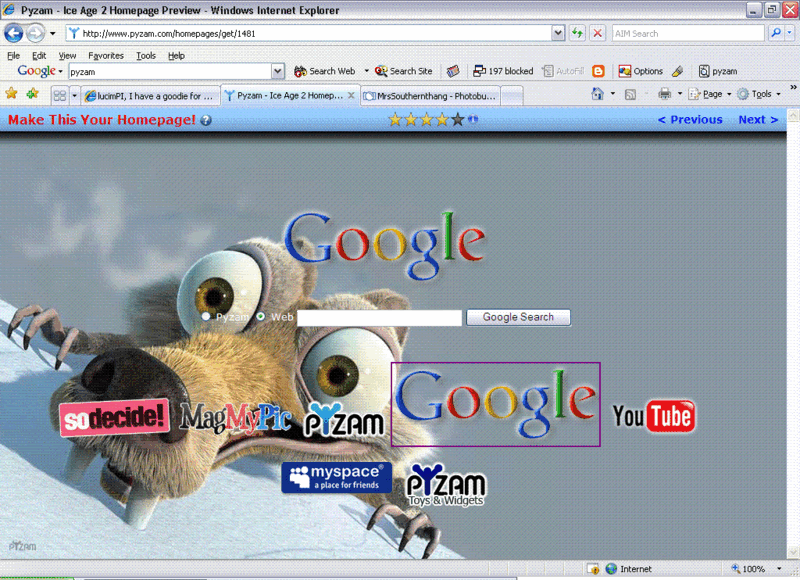This screenshot has height=580, width=800.
Task: Open the Tools command bar menu
Action: pyautogui.click(x=759, y=94)
